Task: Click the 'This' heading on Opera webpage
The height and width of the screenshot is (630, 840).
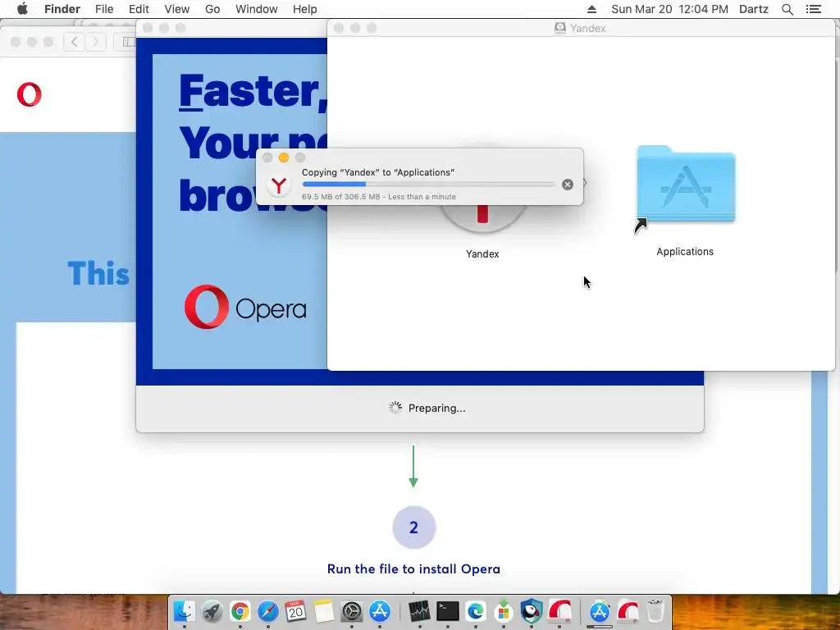Action: click(98, 273)
